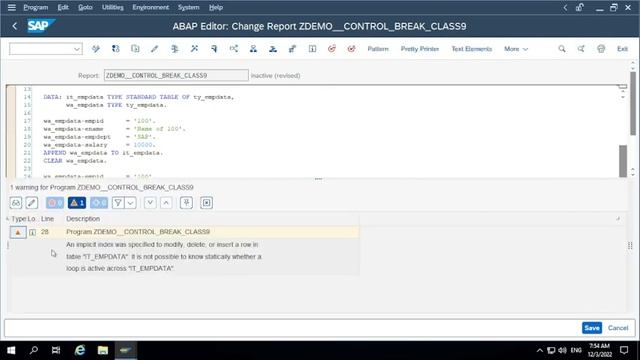Click the Pretty Printer button
640x360 pixels.
click(x=420, y=49)
